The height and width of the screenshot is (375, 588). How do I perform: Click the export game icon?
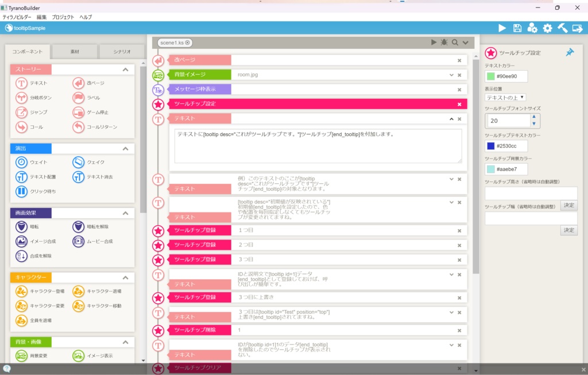tap(578, 28)
